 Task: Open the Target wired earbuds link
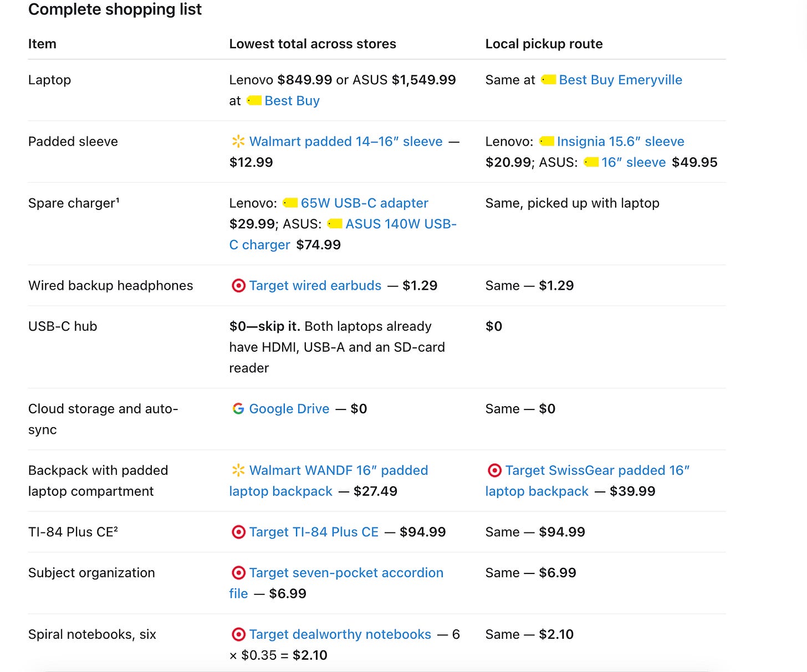(315, 285)
